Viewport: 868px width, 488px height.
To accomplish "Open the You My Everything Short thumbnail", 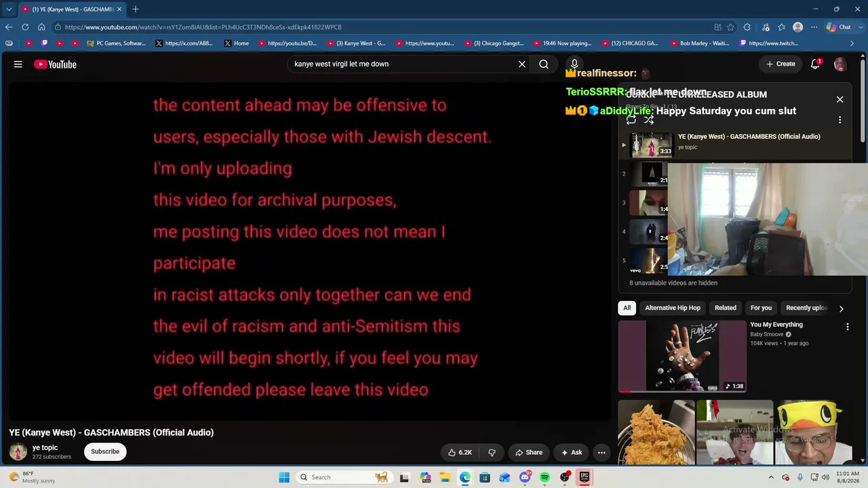I will coord(682,357).
